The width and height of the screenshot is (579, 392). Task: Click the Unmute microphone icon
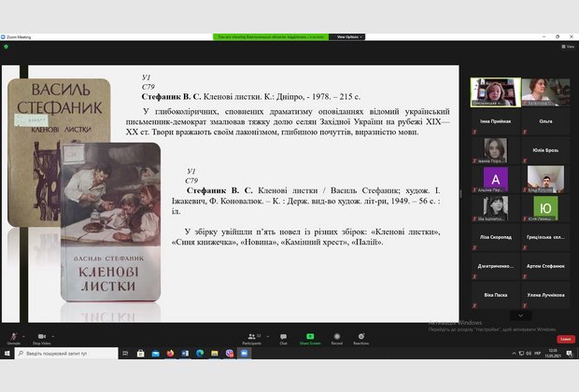coord(13,337)
